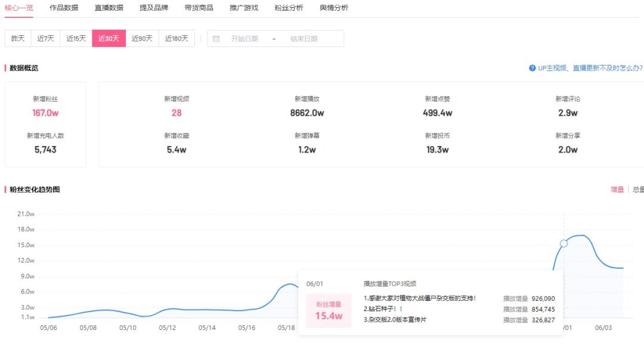644x355 pixels.
Task: Select the 昨天 time range
Action: click(18, 39)
